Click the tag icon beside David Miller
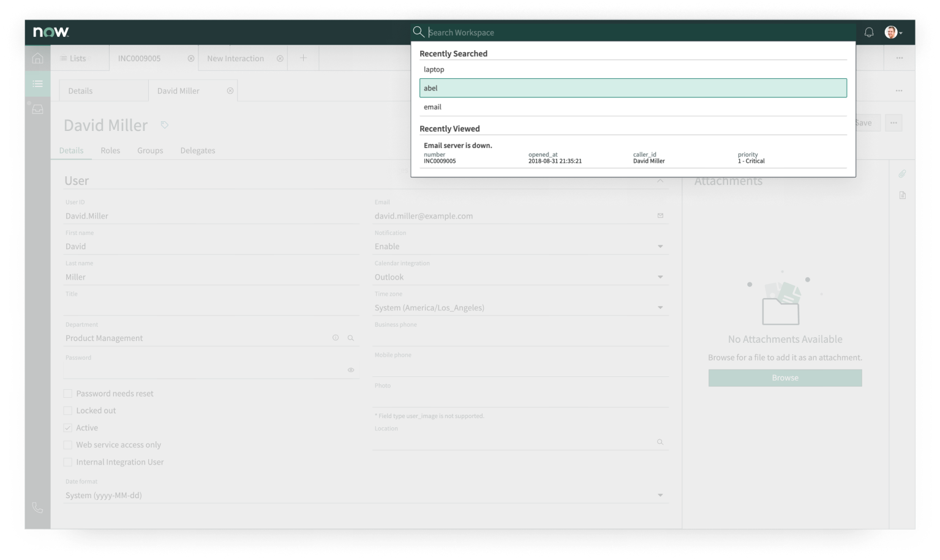 click(164, 125)
